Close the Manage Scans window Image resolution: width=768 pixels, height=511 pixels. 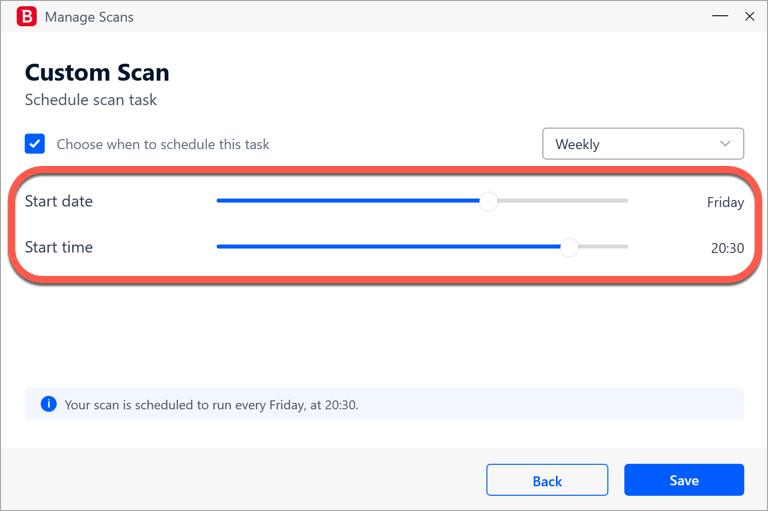749,16
